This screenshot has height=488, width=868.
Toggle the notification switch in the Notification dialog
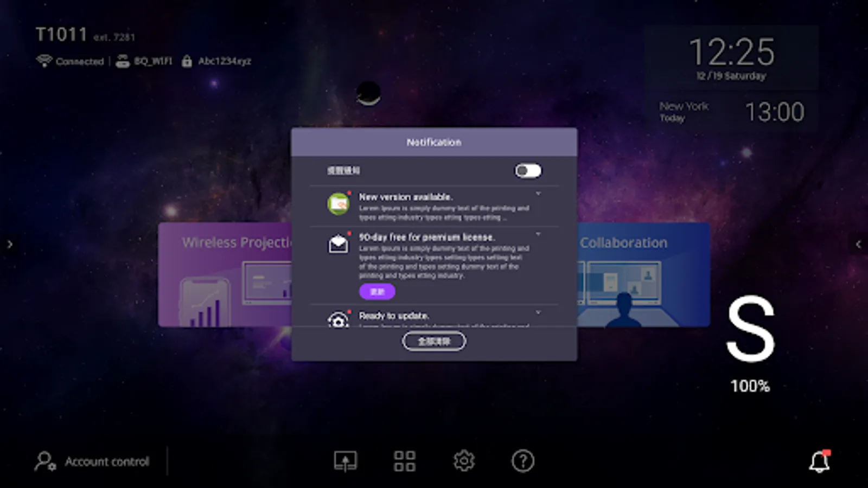coord(528,171)
